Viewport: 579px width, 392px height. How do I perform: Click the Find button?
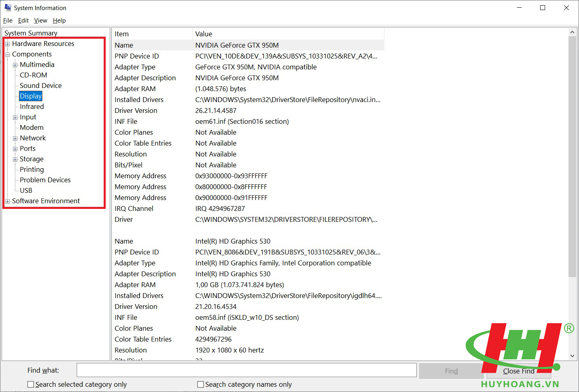(451, 371)
